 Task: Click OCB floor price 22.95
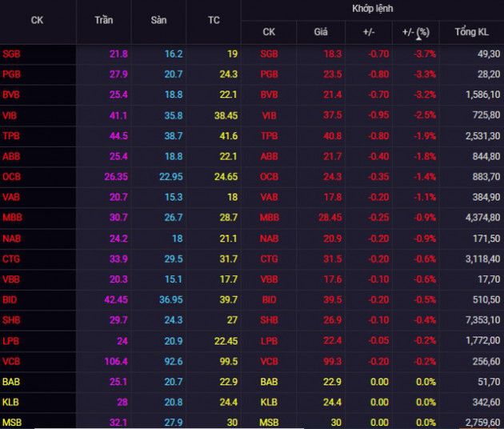coord(171,177)
